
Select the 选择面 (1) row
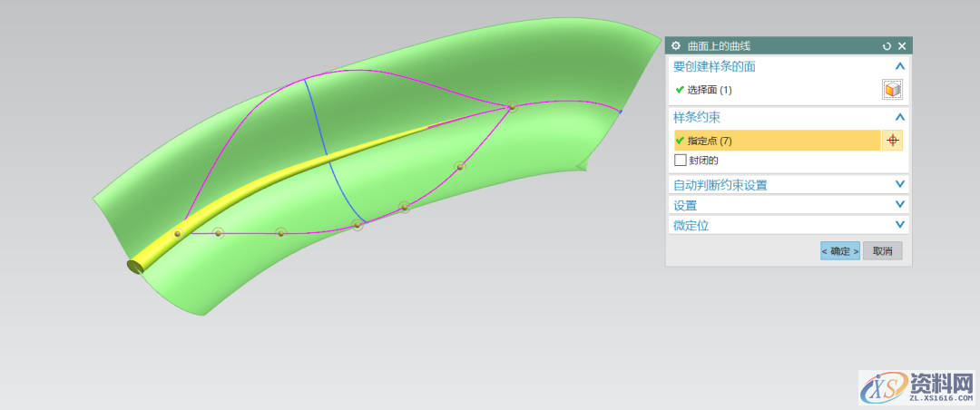[710, 90]
